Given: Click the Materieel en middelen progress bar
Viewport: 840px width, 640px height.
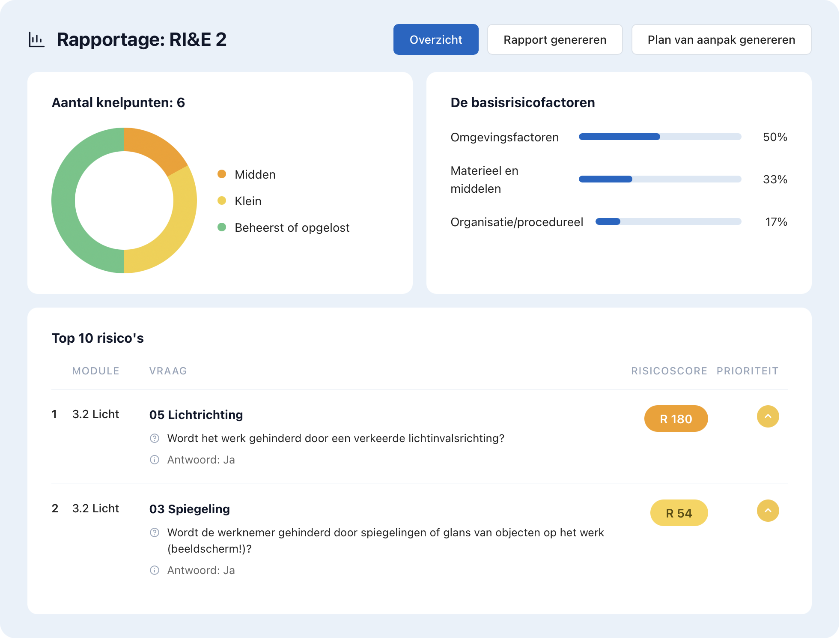Looking at the screenshot, I should click(x=660, y=179).
